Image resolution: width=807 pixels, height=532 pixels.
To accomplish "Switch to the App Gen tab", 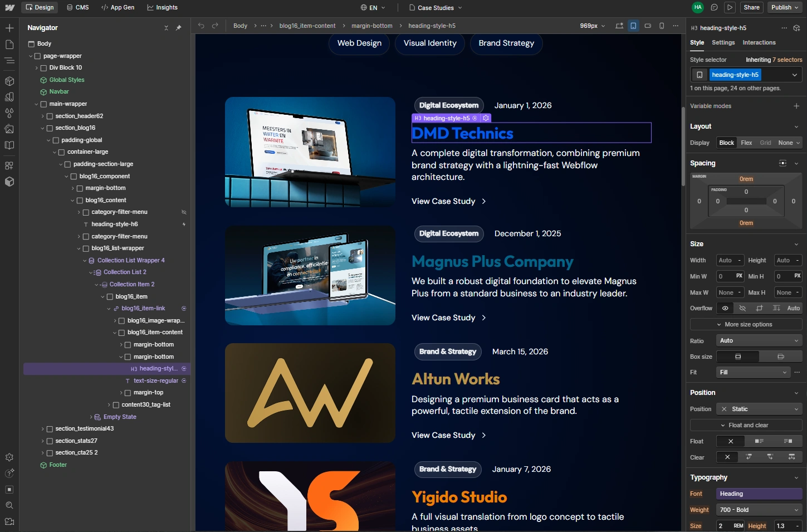I will [118, 8].
